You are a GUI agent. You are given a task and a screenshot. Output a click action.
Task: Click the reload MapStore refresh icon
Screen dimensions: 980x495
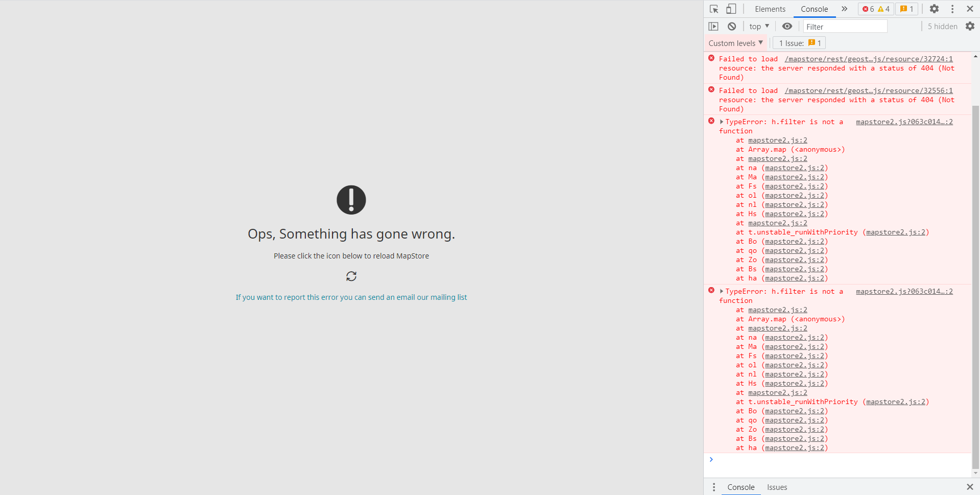351,276
